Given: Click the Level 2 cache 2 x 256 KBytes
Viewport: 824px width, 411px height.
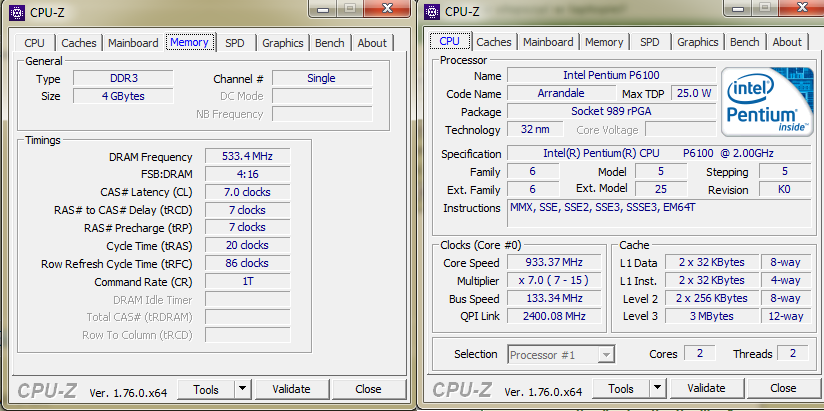Looking at the screenshot, I should (712, 298).
